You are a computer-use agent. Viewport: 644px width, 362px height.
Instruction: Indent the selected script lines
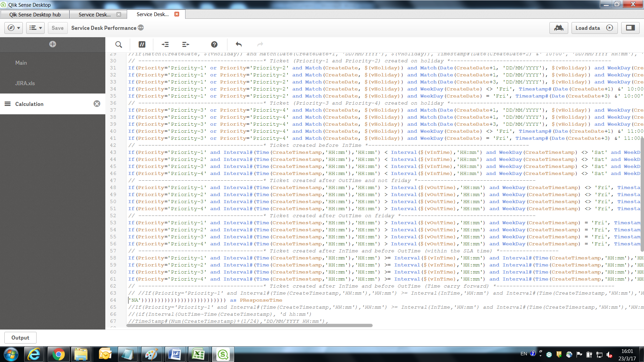pyautogui.click(x=165, y=44)
